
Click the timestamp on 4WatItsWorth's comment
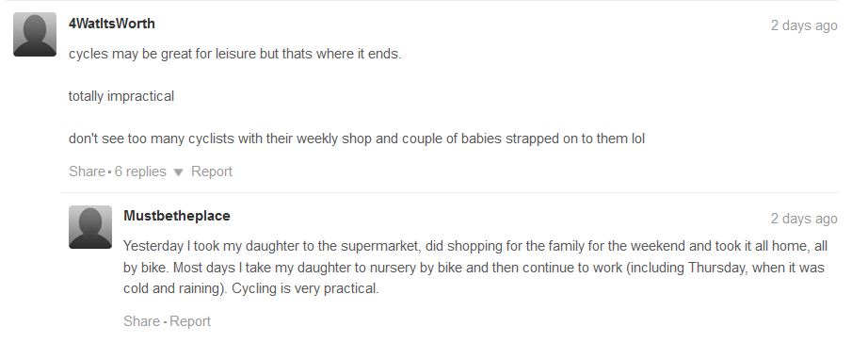[804, 25]
